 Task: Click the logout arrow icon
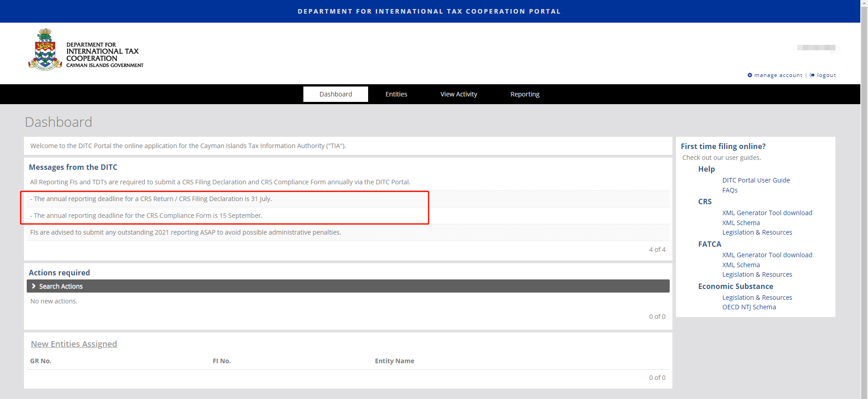point(812,75)
